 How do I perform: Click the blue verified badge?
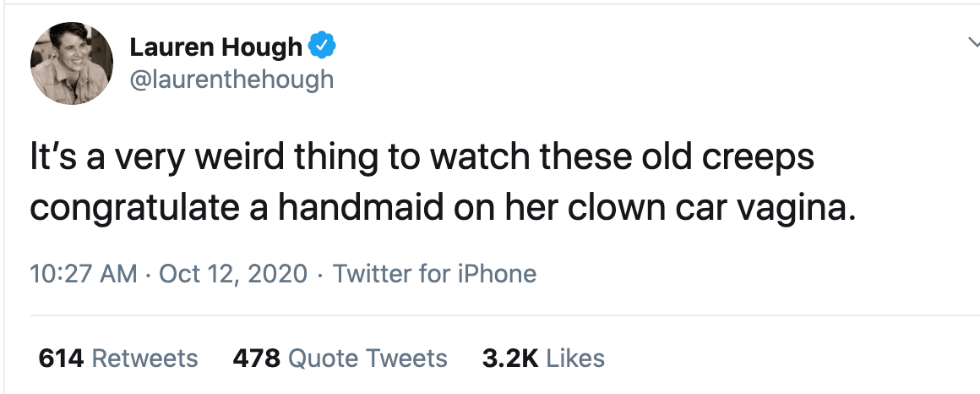coord(323,47)
